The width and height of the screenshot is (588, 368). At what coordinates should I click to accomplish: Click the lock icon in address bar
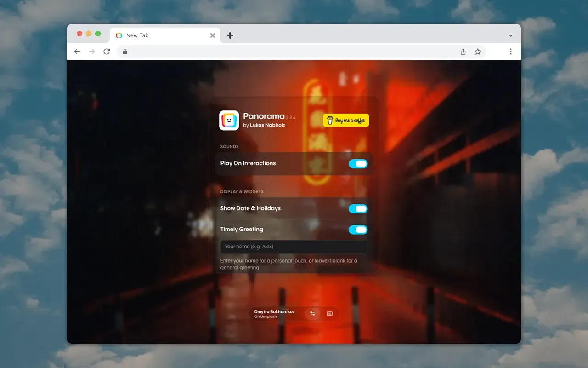(x=124, y=52)
